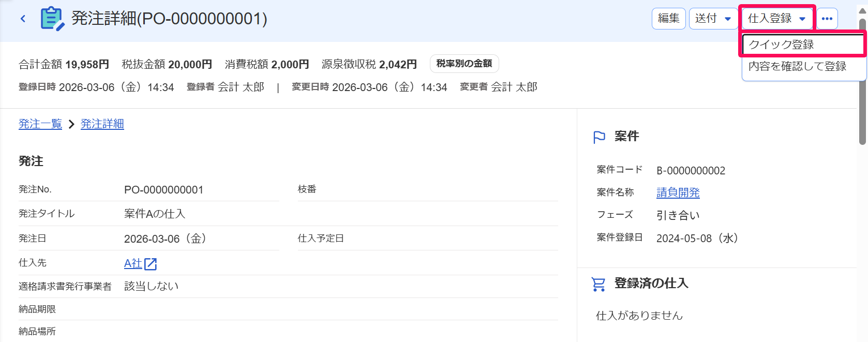Click the flag icon next to 案件
The image size is (868, 342).
[x=599, y=137]
